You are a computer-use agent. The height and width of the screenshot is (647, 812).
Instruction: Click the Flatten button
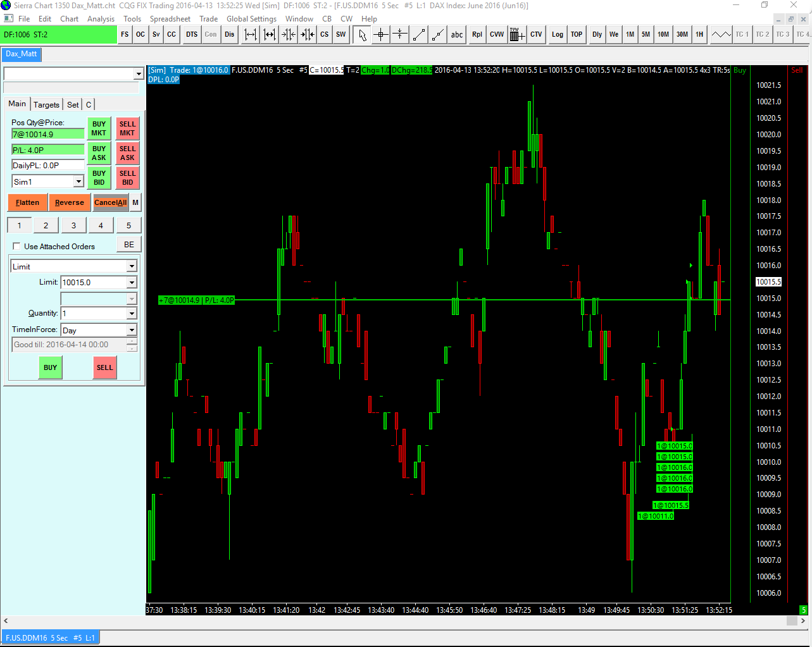pos(27,202)
